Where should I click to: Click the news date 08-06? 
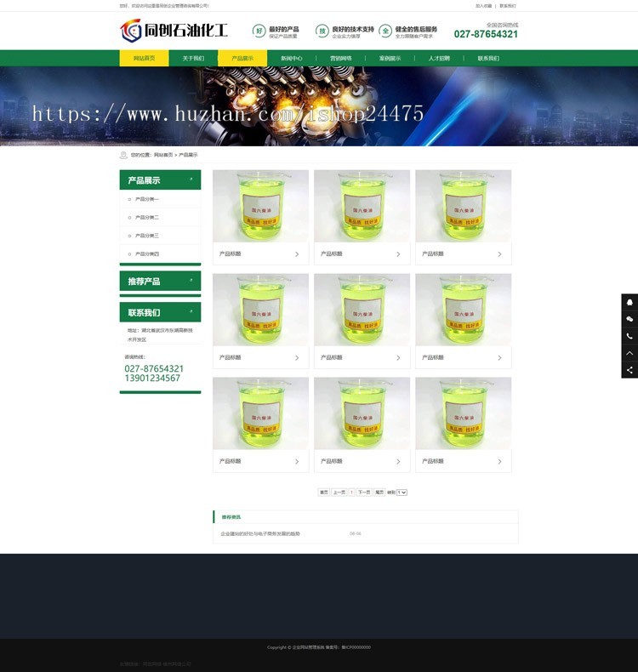click(356, 534)
